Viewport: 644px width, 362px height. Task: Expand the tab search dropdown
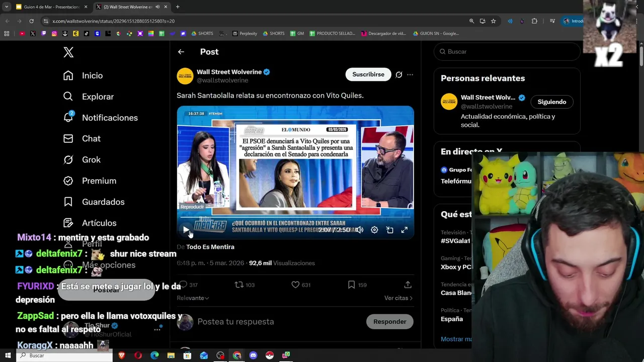click(x=7, y=7)
